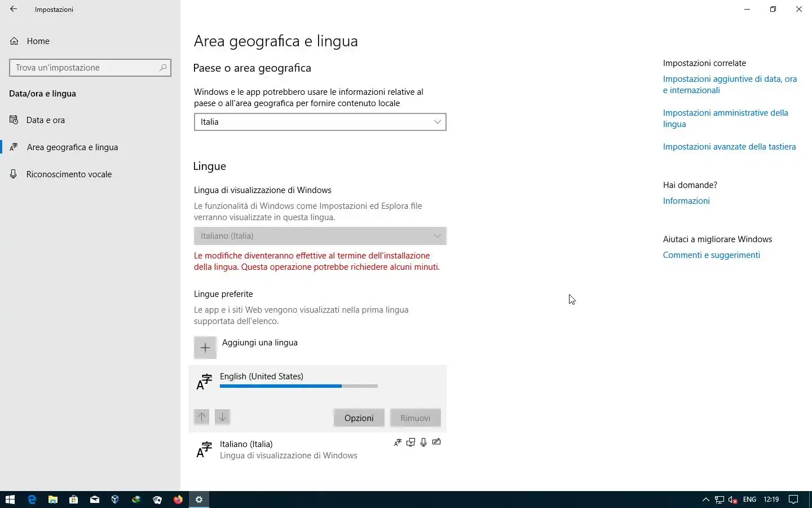Move English (United States) down with arrow
This screenshot has width=812, height=508.
222,417
